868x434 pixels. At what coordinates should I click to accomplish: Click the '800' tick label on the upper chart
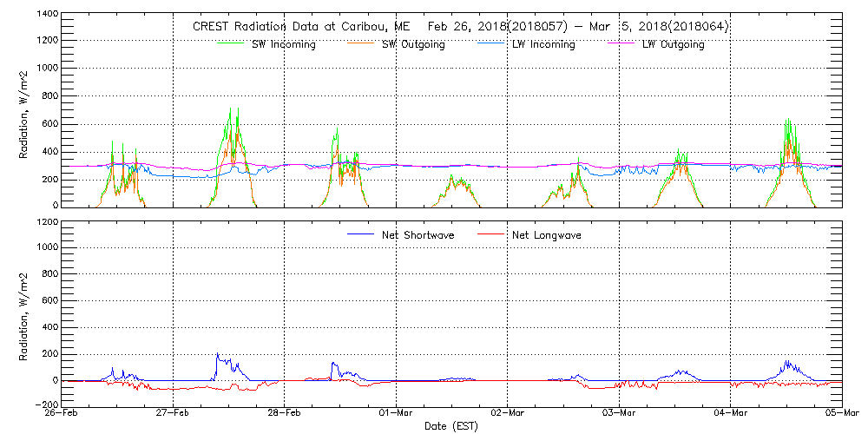pyautogui.click(x=49, y=96)
